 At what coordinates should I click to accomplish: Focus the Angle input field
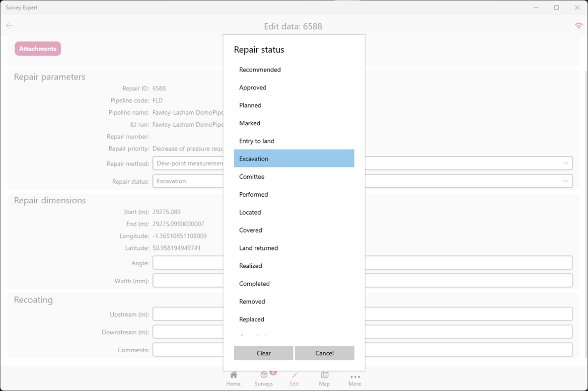[x=363, y=263]
